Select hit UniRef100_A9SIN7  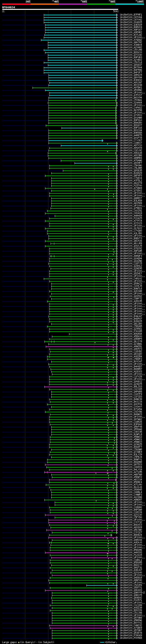(131, 82)
